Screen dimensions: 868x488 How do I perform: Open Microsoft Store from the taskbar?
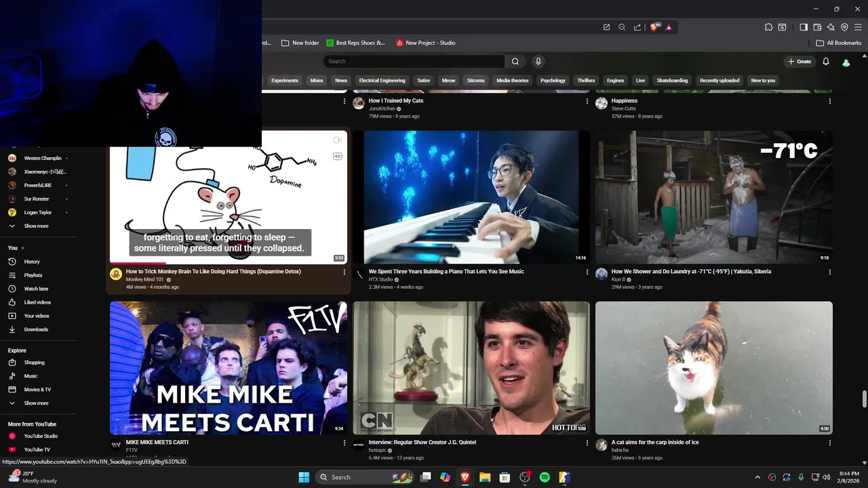point(505,477)
